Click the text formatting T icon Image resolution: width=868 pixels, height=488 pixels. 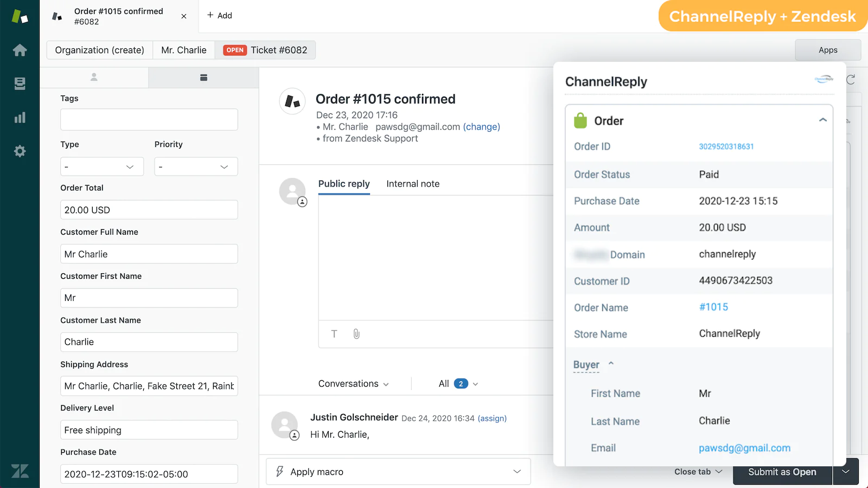click(334, 334)
